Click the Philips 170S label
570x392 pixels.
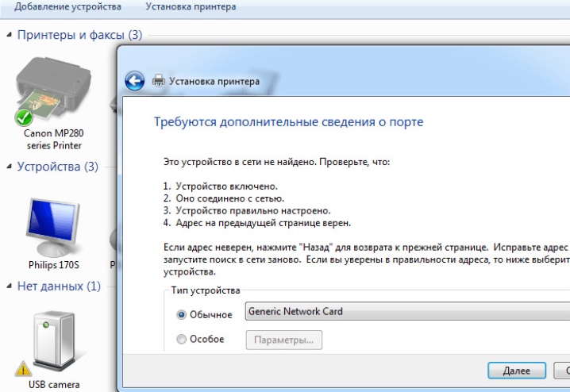click(x=54, y=265)
